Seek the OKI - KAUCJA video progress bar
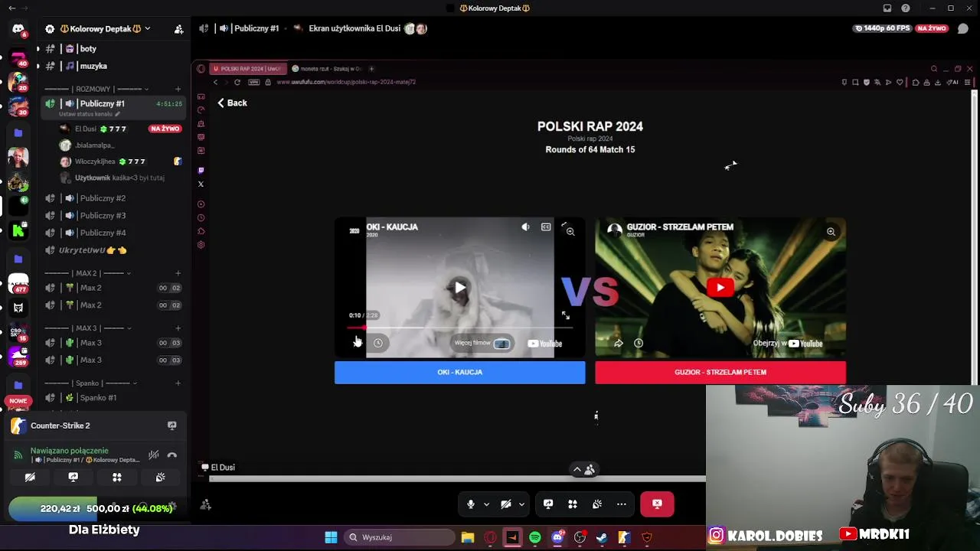Image resolution: width=980 pixels, height=551 pixels. [x=459, y=328]
